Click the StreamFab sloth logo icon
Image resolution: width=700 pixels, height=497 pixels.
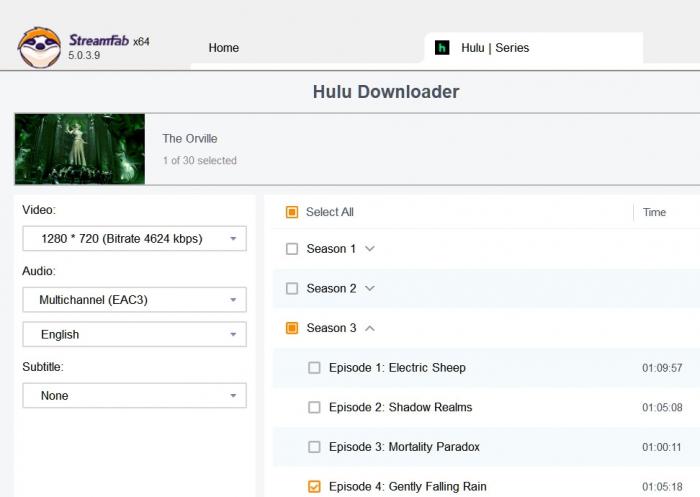point(39,47)
